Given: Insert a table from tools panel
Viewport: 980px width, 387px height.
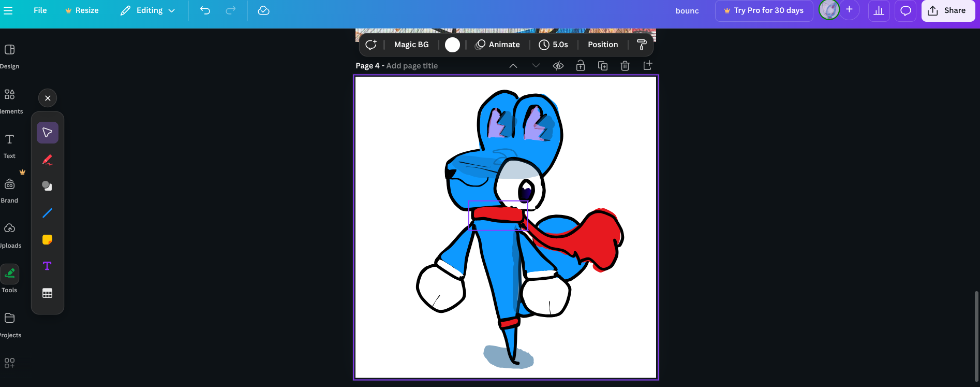Looking at the screenshot, I should pos(47,293).
